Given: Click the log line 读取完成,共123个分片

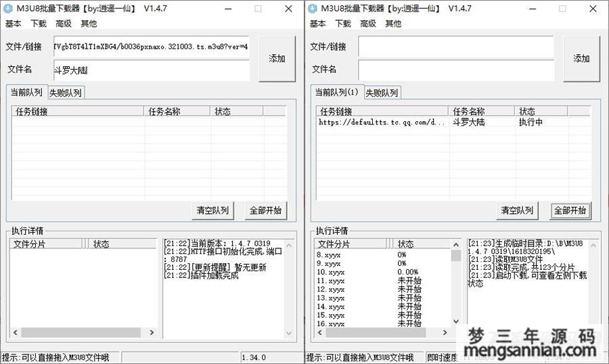Looking at the screenshot, I should point(521,267).
